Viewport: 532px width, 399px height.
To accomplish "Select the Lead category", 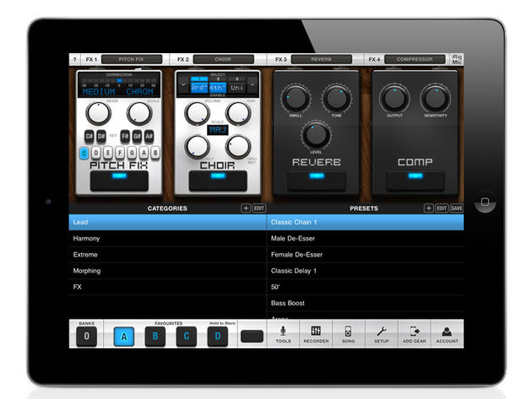I will (167, 223).
